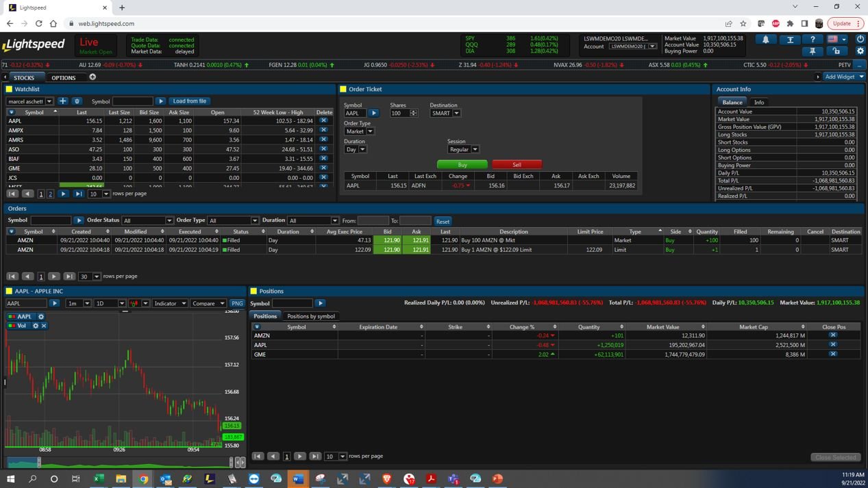Delete GME row from the watchlist
Screen dimensions: 868x488
[323, 168]
